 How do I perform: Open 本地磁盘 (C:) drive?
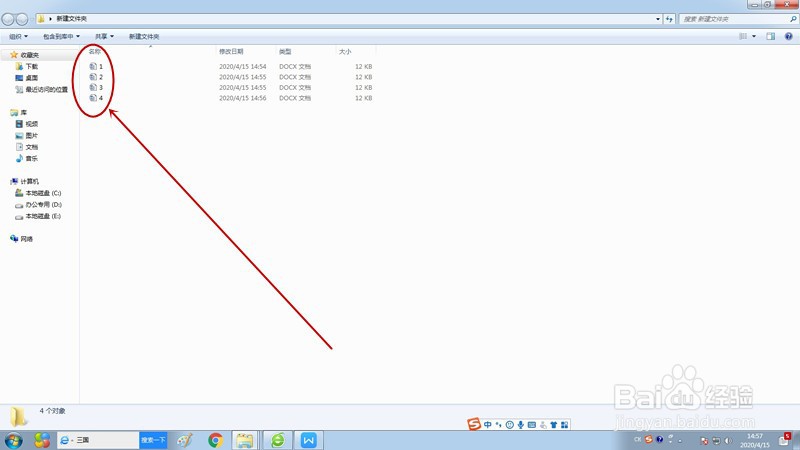point(38,193)
